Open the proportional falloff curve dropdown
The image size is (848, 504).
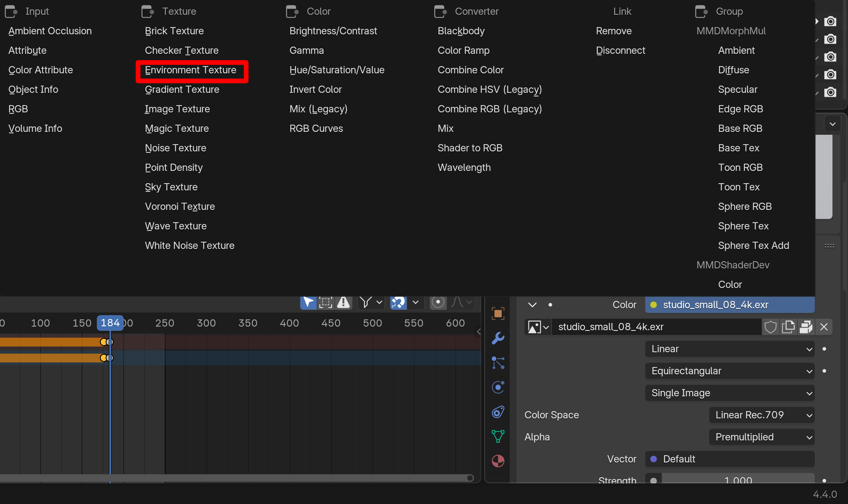(x=462, y=302)
